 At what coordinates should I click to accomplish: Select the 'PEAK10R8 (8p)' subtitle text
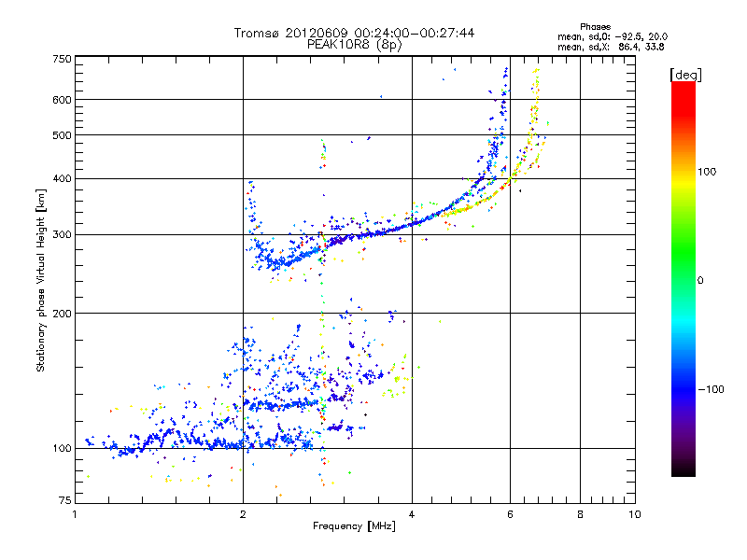355,45
